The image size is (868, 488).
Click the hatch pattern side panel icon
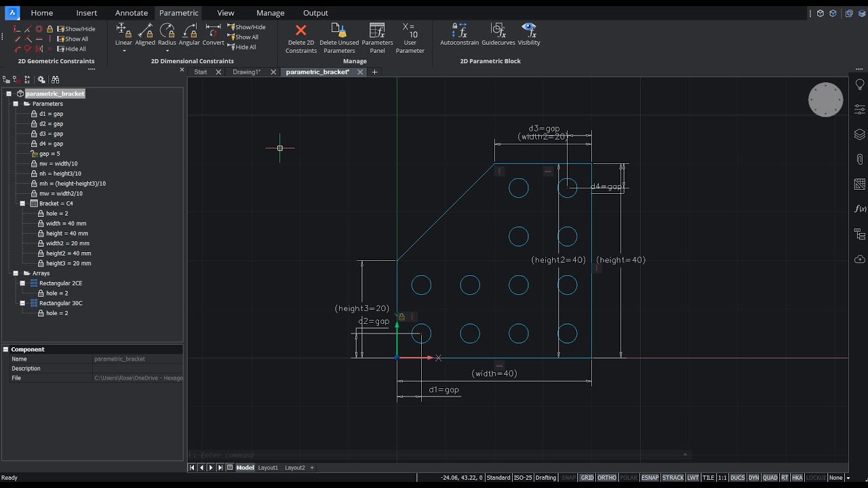pos(859,184)
